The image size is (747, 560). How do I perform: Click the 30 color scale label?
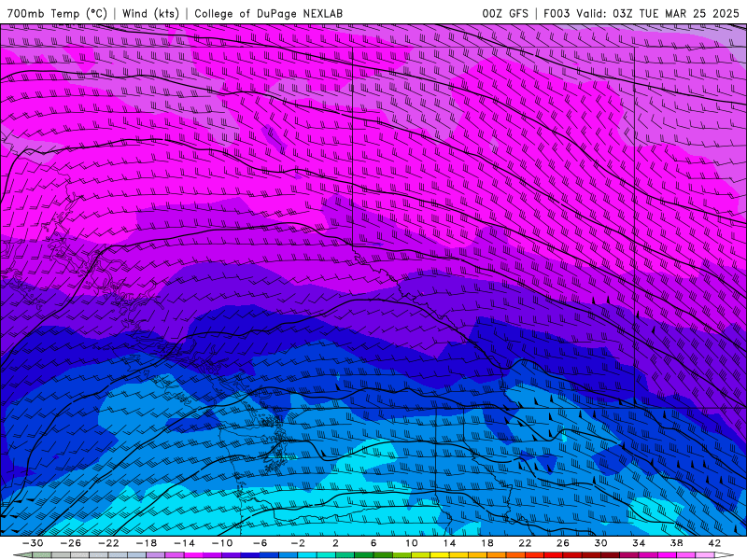tap(600, 543)
